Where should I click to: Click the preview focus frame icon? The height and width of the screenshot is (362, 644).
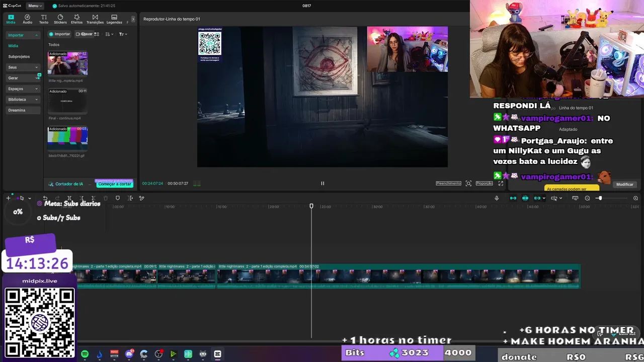click(468, 184)
